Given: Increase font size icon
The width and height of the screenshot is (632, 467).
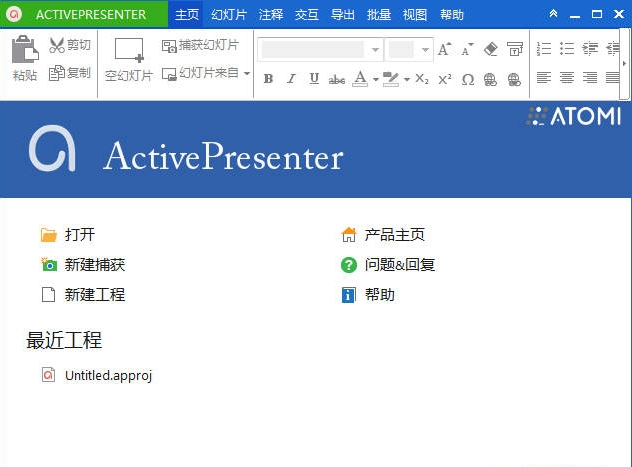Looking at the screenshot, I should 444,49.
